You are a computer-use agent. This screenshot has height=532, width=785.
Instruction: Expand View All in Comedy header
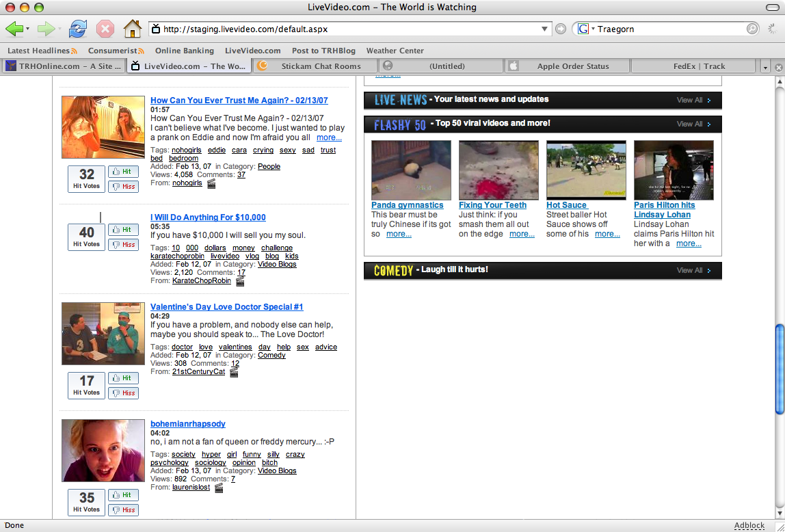[x=693, y=270]
